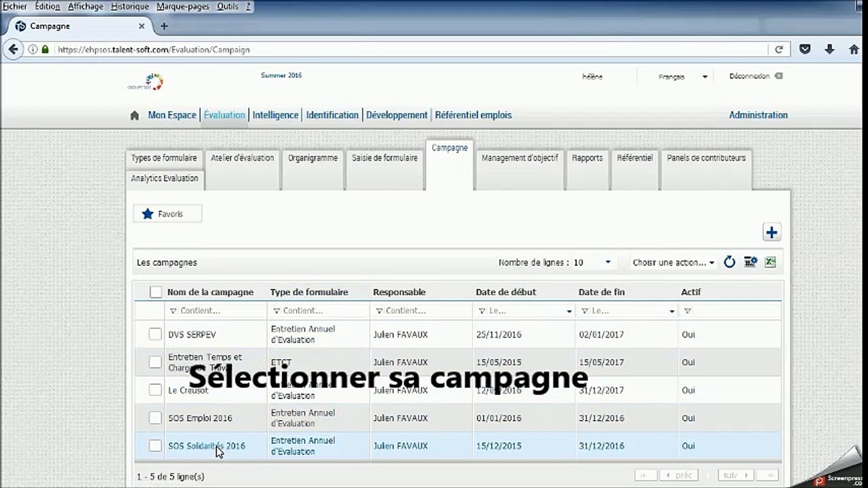
Task: Go to Référentiel emplois section
Action: pyautogui.click(x=473, y=115)
